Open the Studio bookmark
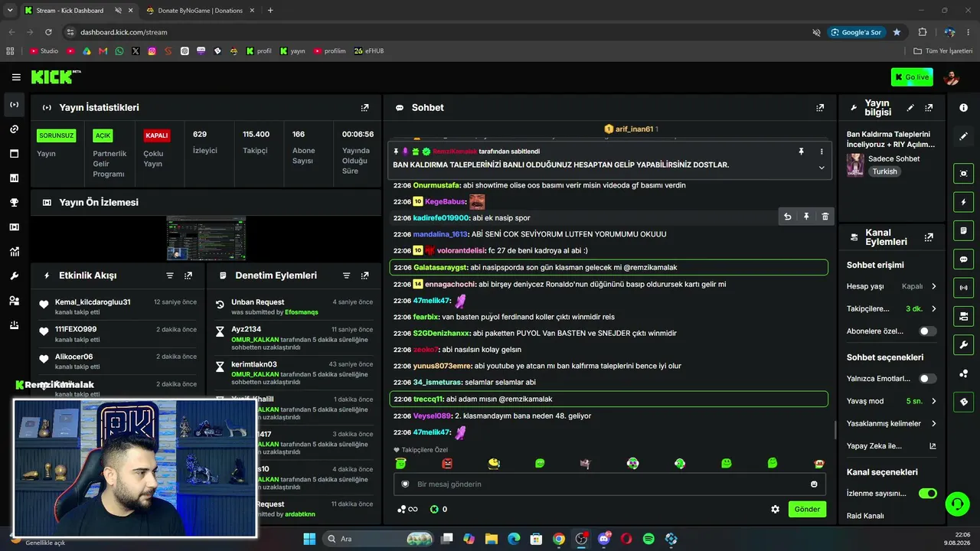Image resolution: width=980 pixels, height=551 pixels. pos(44,51)
